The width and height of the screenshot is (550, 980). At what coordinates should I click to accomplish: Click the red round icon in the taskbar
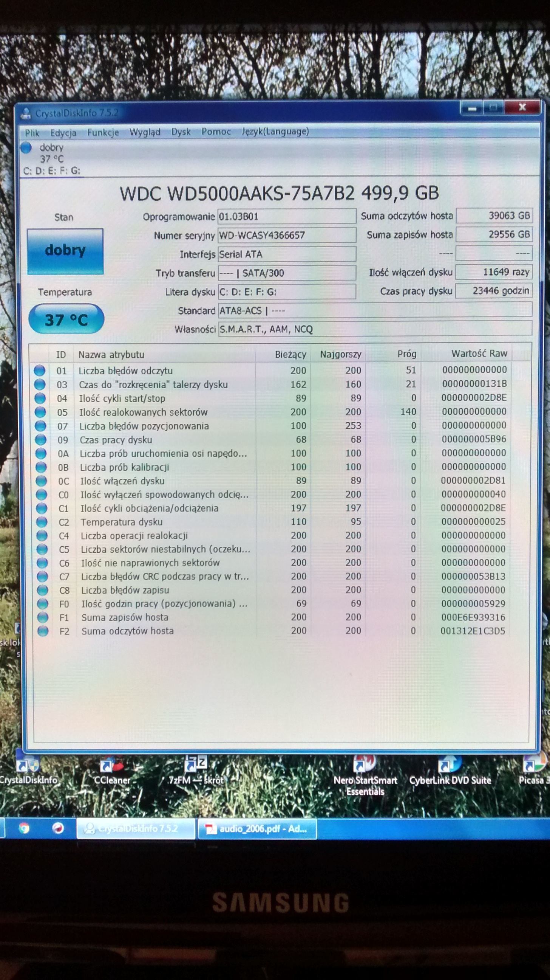[58, 828]
